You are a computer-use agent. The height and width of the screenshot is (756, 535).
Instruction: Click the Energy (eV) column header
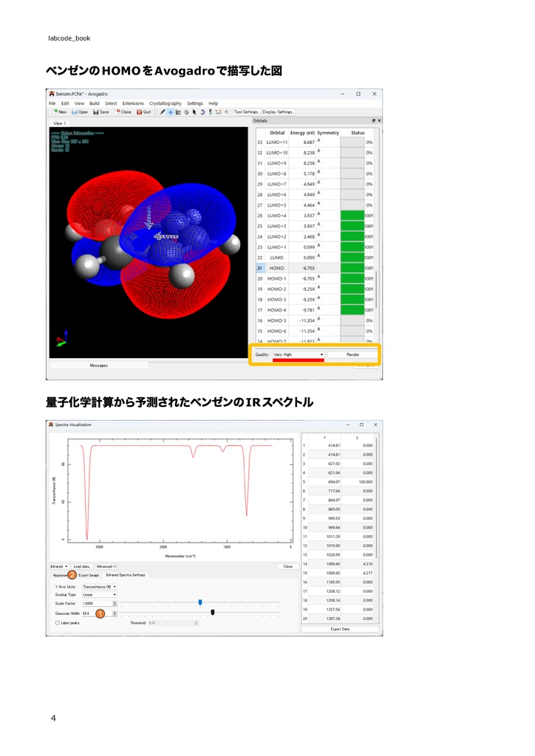coord(302,133)
